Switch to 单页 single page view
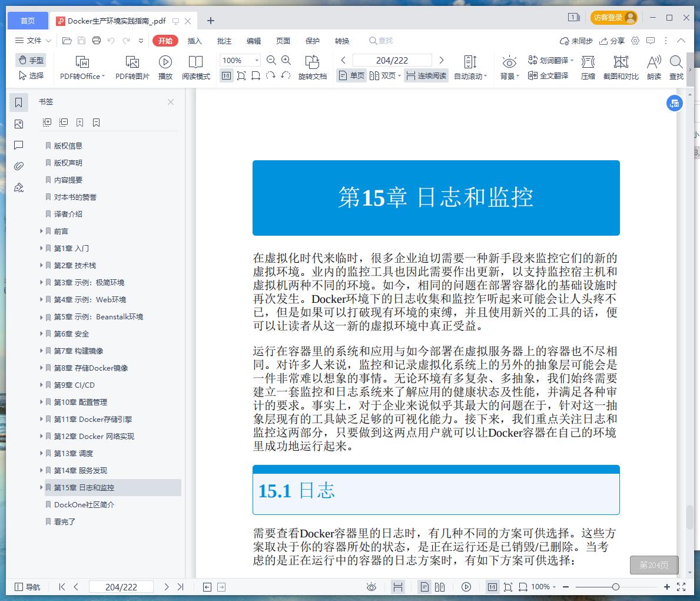Image resolution: width=700 pixels, height=601 pixels. [351, 75]
